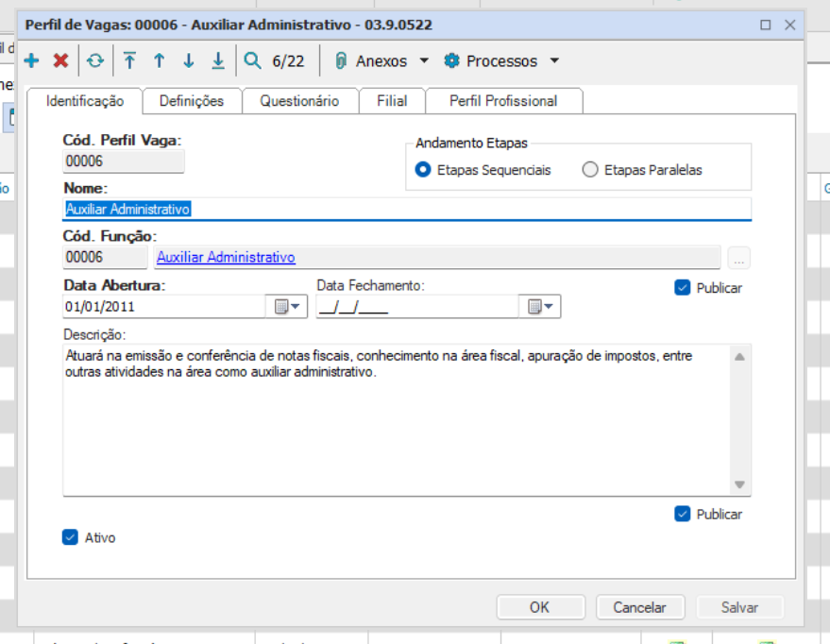Click the Processos gear icon
830x644 pixels.
[x=451, y=60]
